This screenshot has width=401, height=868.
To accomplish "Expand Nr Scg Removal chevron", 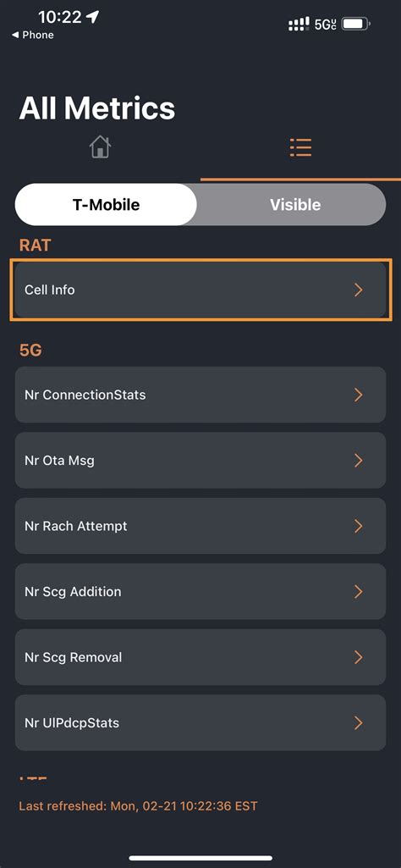I will (x=359, y=657).
